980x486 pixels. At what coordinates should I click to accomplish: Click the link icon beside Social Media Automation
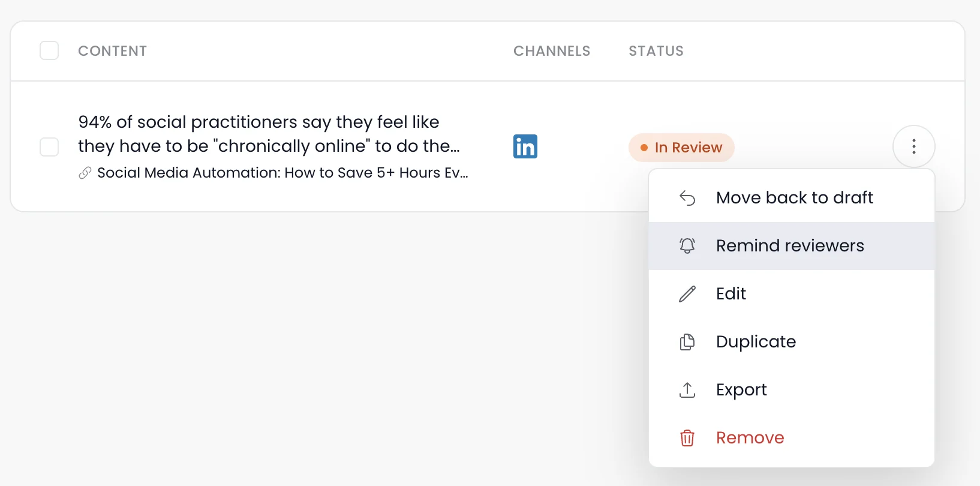pyautogui.click(x=85, y=173)
